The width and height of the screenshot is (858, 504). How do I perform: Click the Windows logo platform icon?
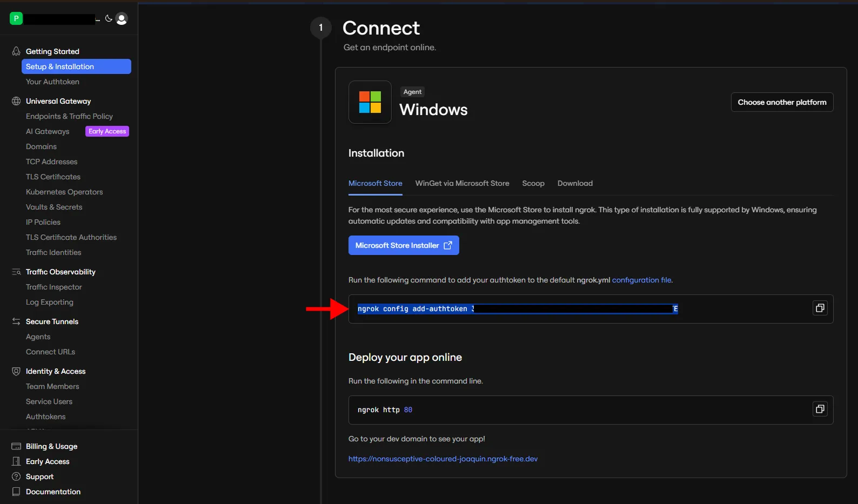(370, 102)
